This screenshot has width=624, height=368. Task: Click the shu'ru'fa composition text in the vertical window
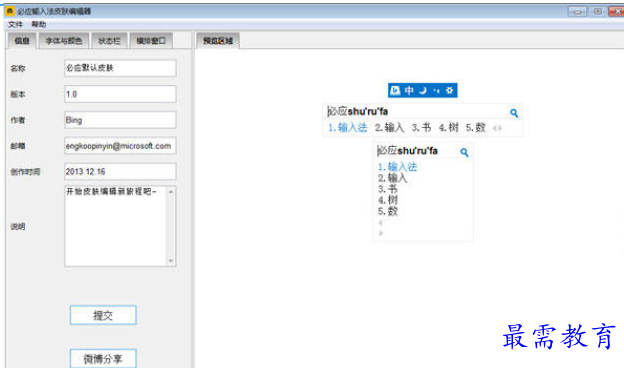click(417, 151)
